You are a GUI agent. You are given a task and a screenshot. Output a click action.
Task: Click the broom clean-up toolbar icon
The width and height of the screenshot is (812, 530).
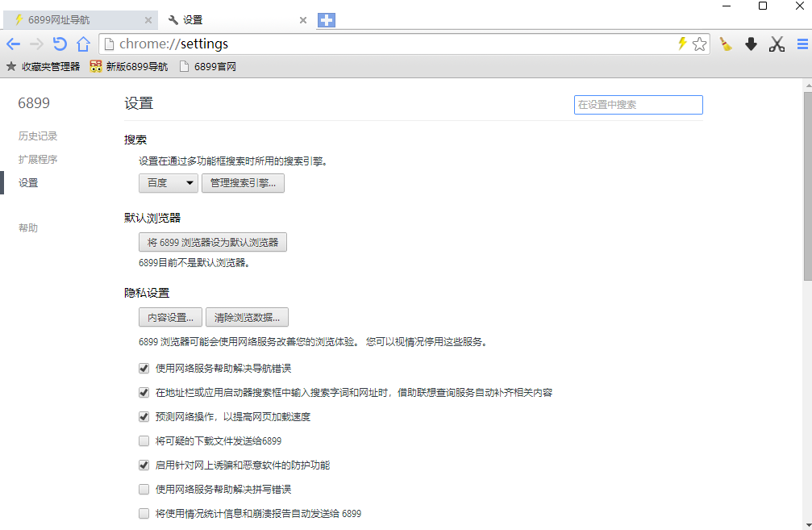coord(726,44)
